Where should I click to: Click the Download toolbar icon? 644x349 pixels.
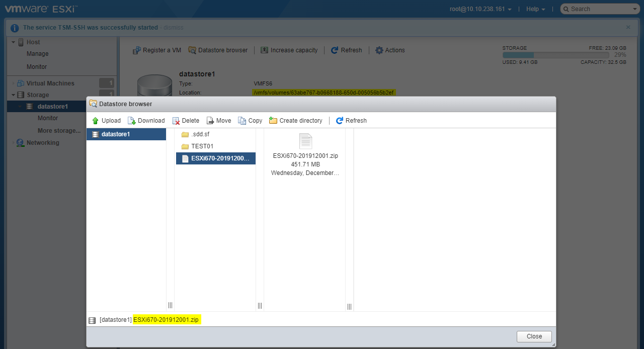point(132,121)
